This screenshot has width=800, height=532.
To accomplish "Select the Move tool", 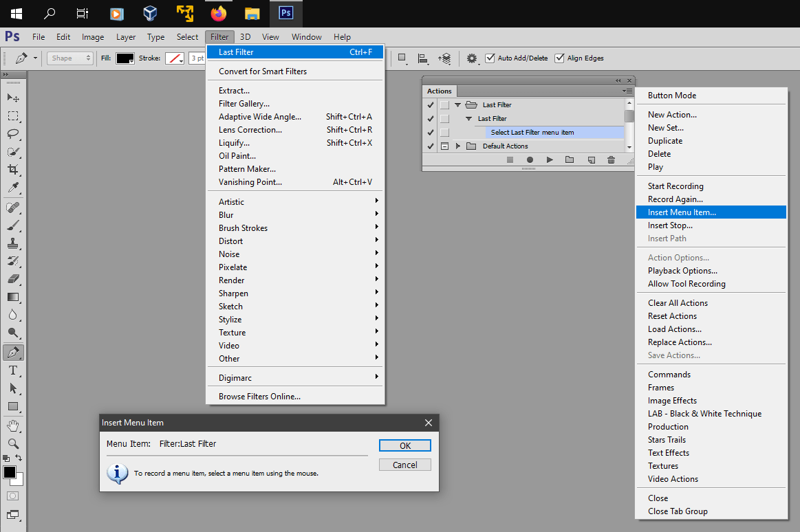I will pyautogui.click(x=13, y=98).
